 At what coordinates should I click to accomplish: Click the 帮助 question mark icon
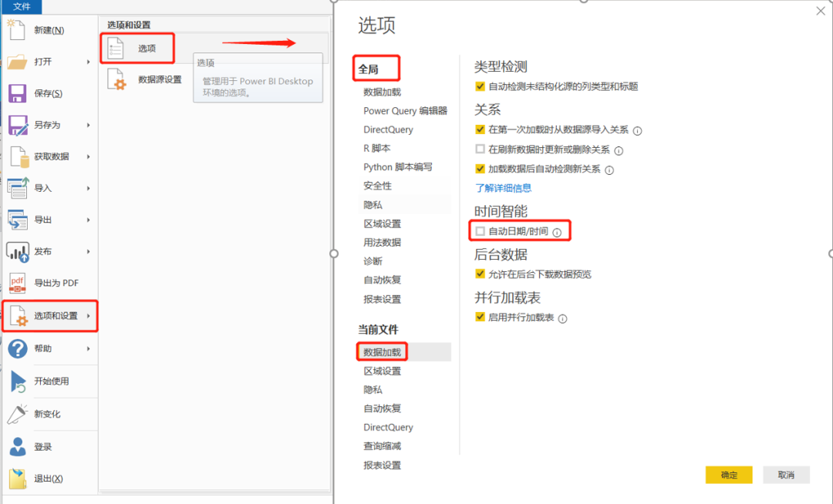tap(18, 348)
